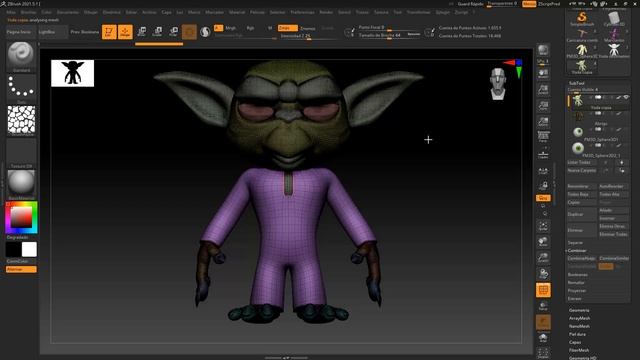Click the Eliminar Todas button
This screenshot has height=360, width=640.
pyautogui.click(x=613, y=234)
